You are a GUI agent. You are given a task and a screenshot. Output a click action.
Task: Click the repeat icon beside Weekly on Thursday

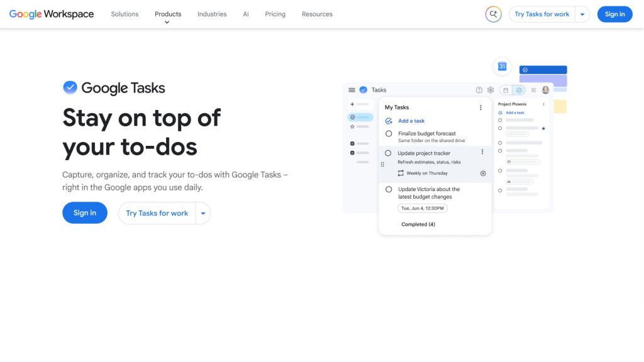[x=401, y=173]
